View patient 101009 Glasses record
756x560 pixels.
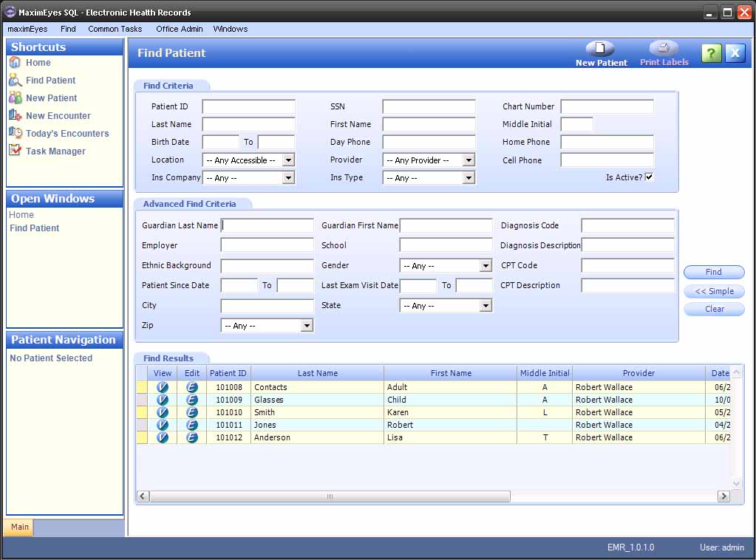(x=163, y=400)
